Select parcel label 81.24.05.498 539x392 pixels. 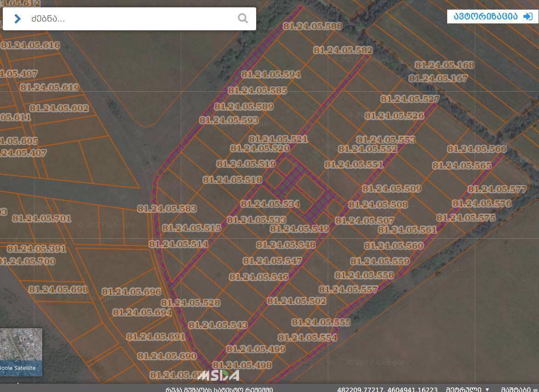(242, 365)
